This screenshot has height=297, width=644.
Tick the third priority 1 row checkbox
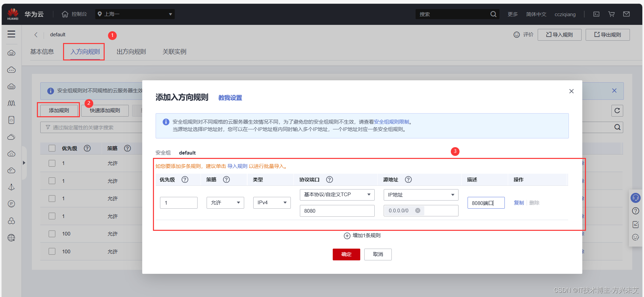pos(52,199)
